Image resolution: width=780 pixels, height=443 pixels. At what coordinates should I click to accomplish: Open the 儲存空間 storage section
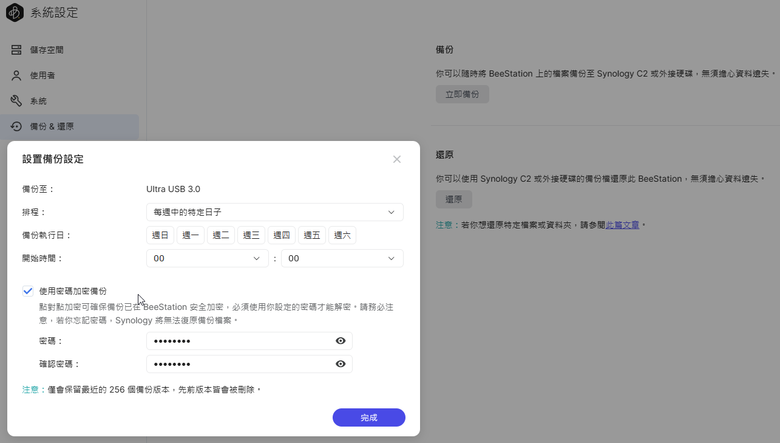tap(70, 50)
